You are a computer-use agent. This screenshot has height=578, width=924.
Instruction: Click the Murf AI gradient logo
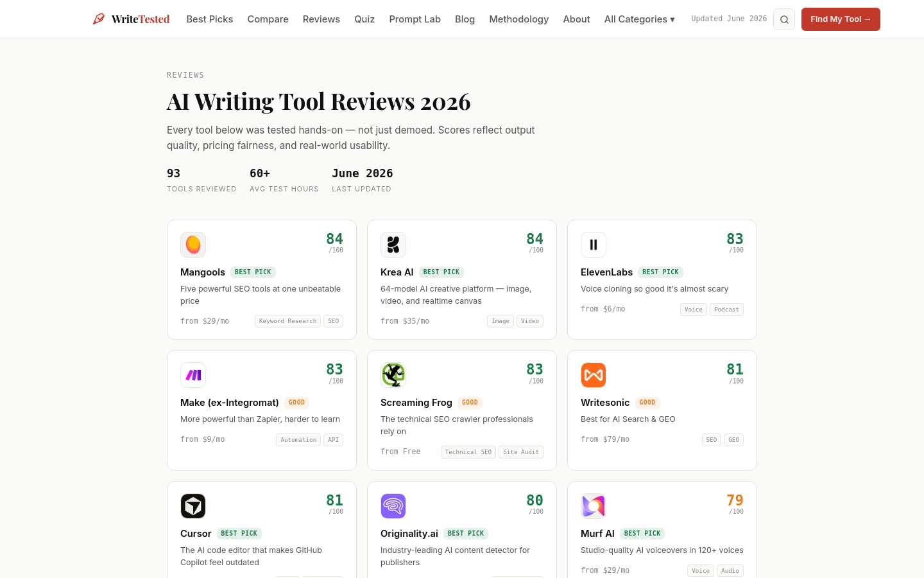(594, 506)
